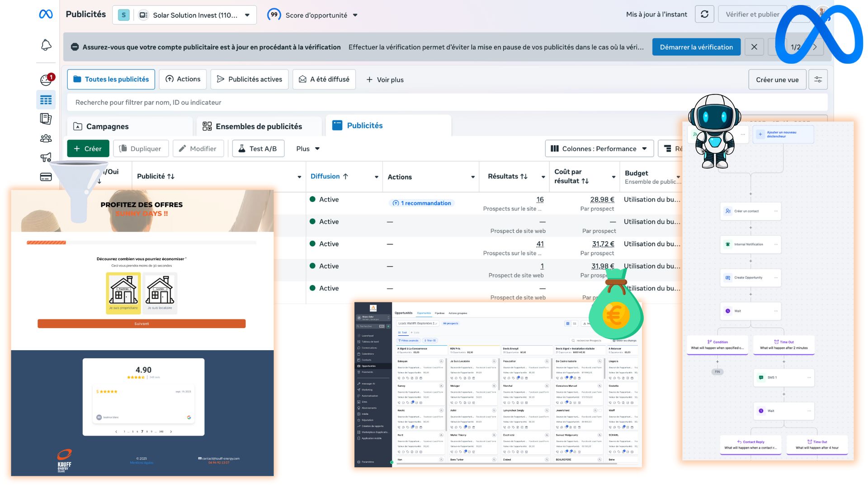Click the notifications bell icon
This screenshot has width=868, height=488.
click(46, 45)
